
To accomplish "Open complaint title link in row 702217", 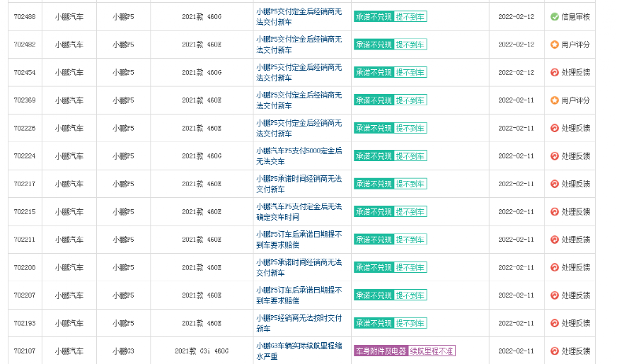I will click(299, 184).
